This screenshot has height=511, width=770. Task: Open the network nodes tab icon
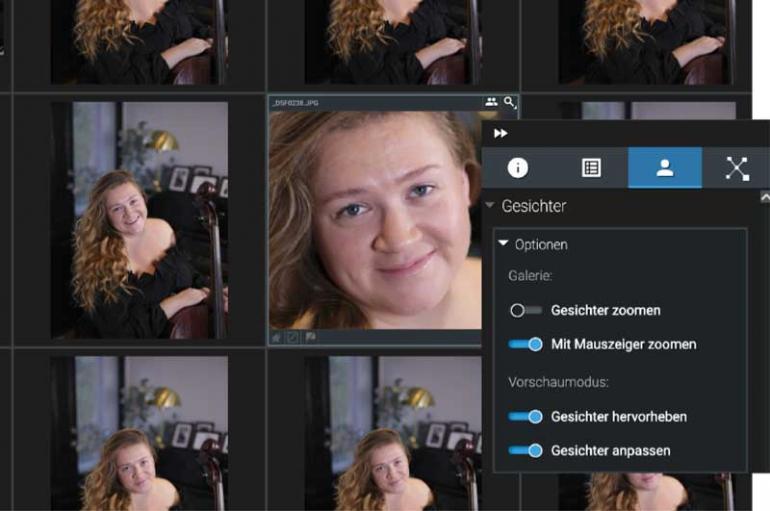coord(737,168)
